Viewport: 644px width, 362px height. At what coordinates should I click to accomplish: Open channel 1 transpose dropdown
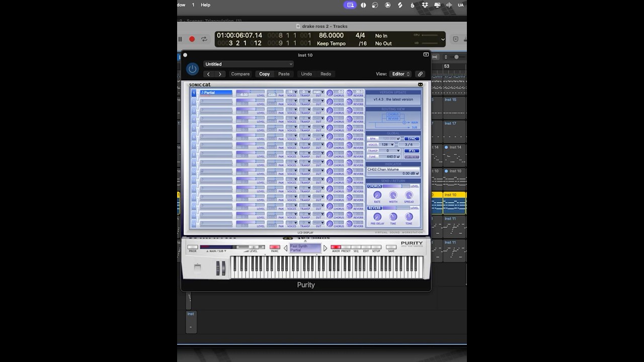[x=305, y=92]
